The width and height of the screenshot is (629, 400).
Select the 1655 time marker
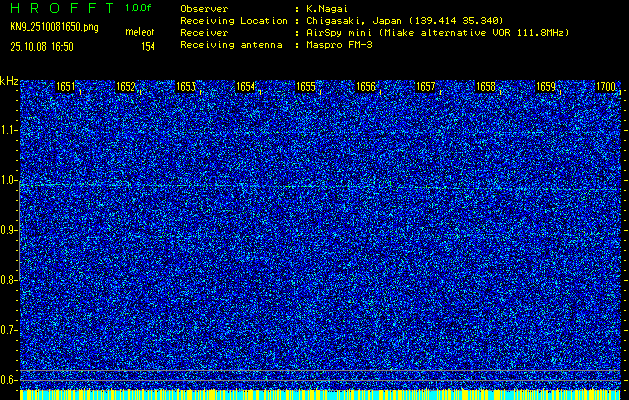click(x=306, y=88)
